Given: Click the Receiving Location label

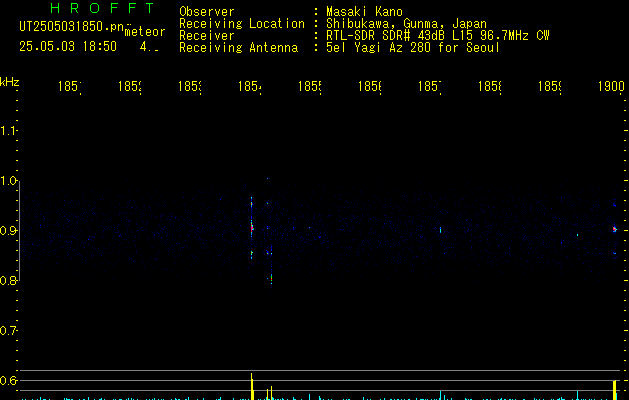Looking at the screenshot, I should 242,24.
